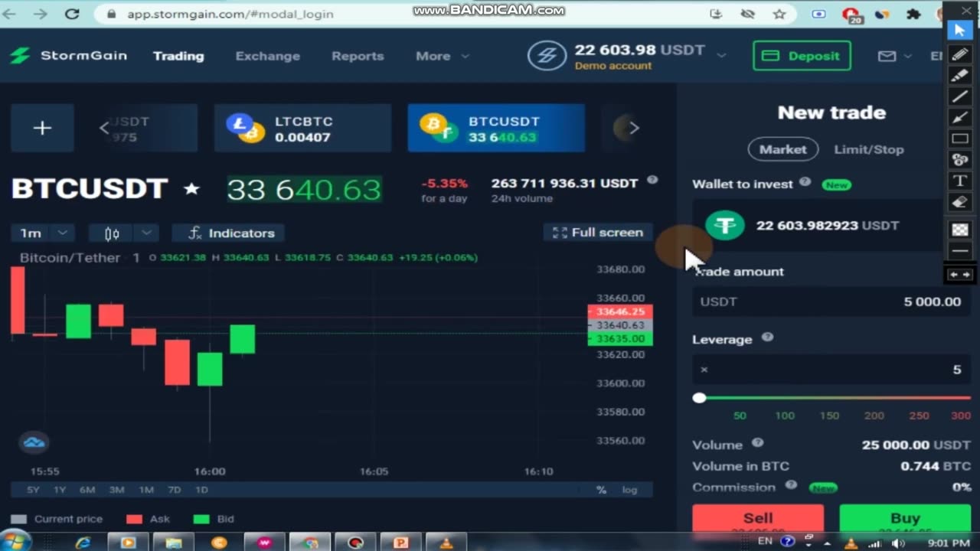Click the leverage slider handle

[699, 398]
